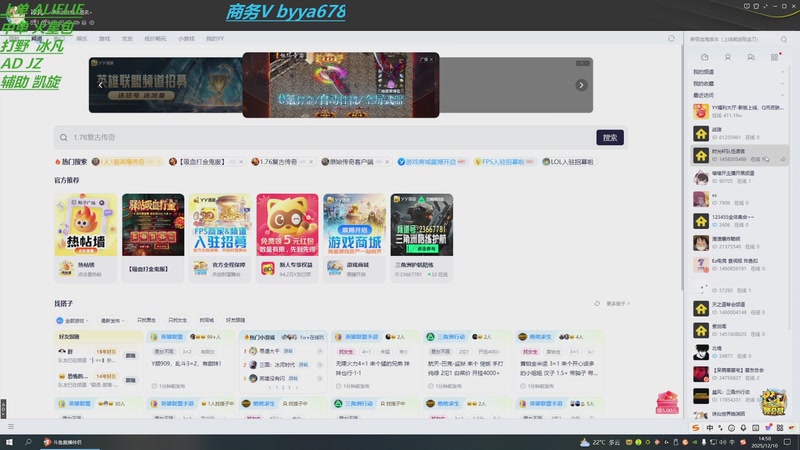Open the 交友 tab
The image size is (800, 450).
coord(127,38)
